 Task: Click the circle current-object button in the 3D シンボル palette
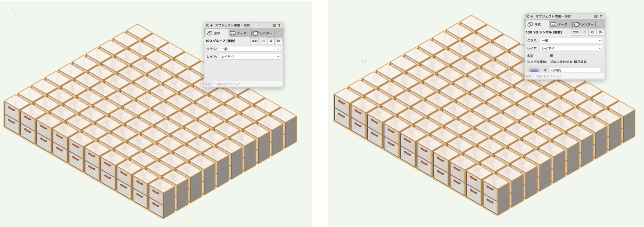click(592, 32)
